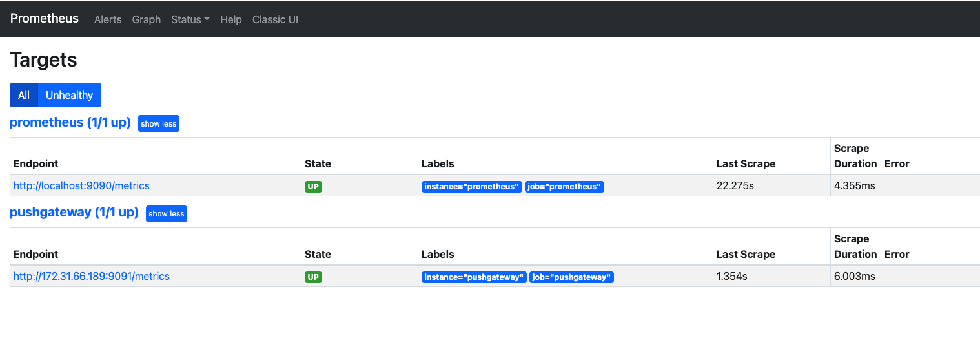Click the instance="pushgateway" label badge
The height and width of the screenshot is (347, 980).
click(x=474, y=277)
